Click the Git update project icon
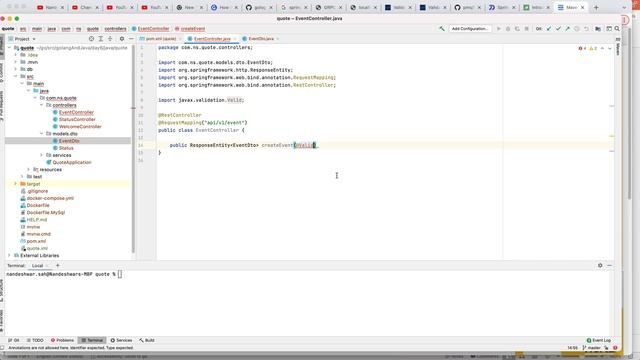 (x=549, y=29)
